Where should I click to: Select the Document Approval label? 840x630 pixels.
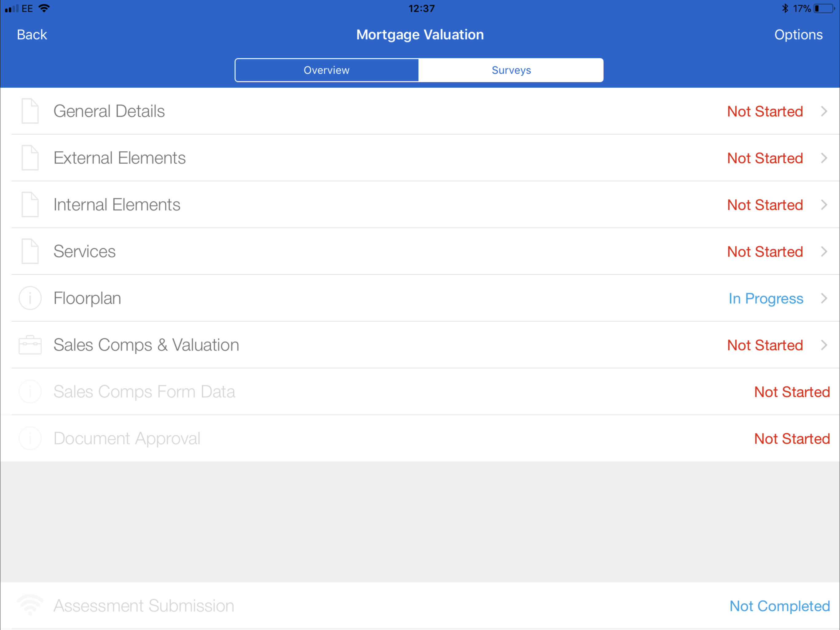tap(127, 439)
